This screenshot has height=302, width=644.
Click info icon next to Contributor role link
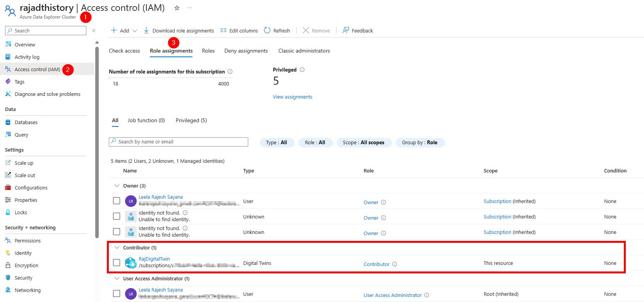pyautogui.click(x=395, y=264)
